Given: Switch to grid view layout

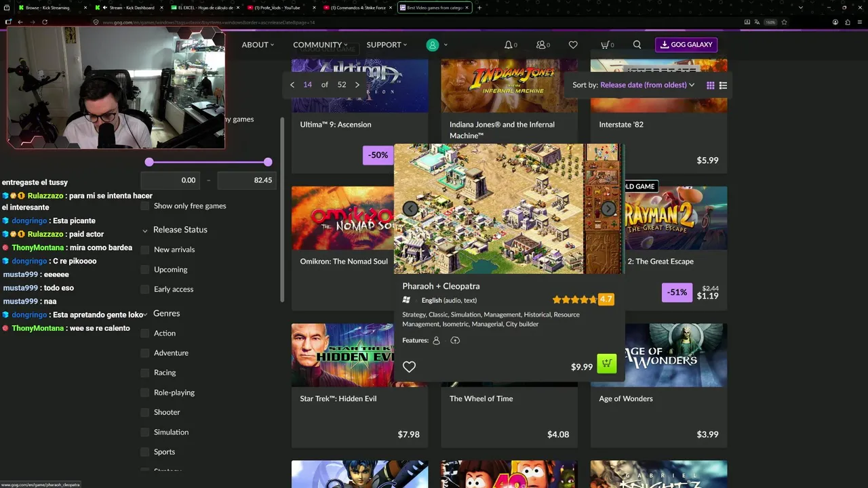Looking at the screenshot, I should pyautogui.click(x=711, y=85).
